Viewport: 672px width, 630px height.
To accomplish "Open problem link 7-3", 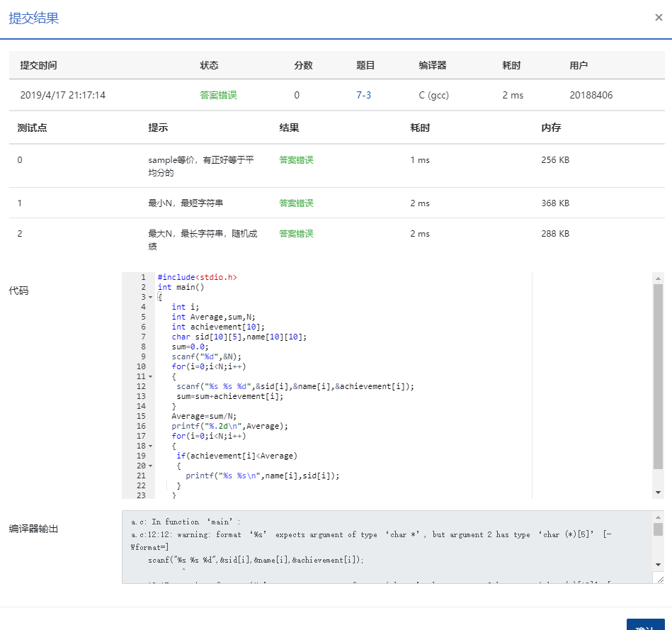I will click(363, 95).
